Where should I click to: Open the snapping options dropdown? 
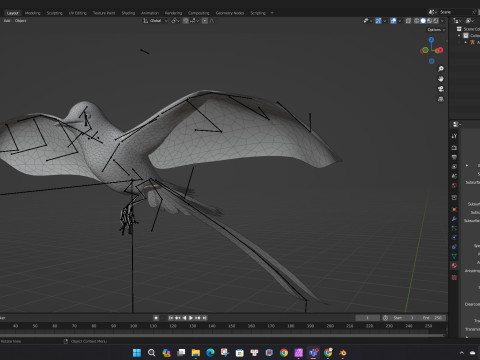pyautogui.click(x=194, y=21)
